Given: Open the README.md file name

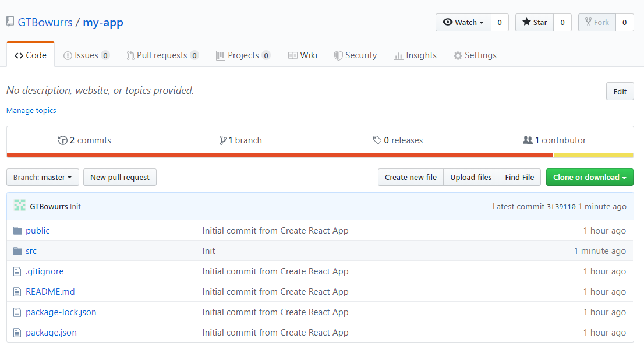Looking at the screenshot, I should tap(50, 292).
